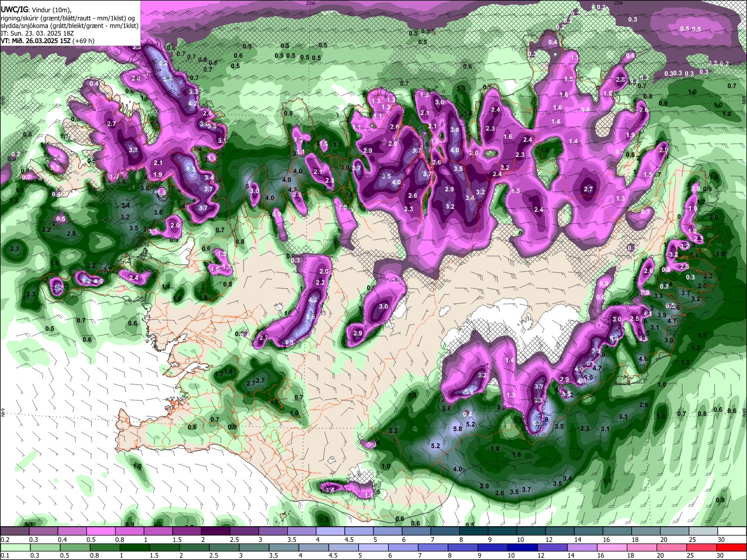This screenshot has width=747, height=560.
Task: Click the '15W' longitude label
Action: click(x=620, y=3)
